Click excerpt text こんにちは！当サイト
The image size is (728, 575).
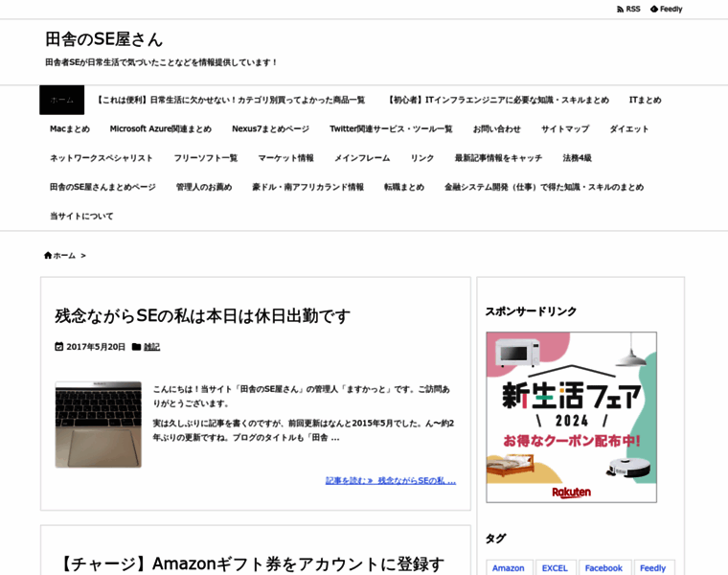(x=302, y=396)
